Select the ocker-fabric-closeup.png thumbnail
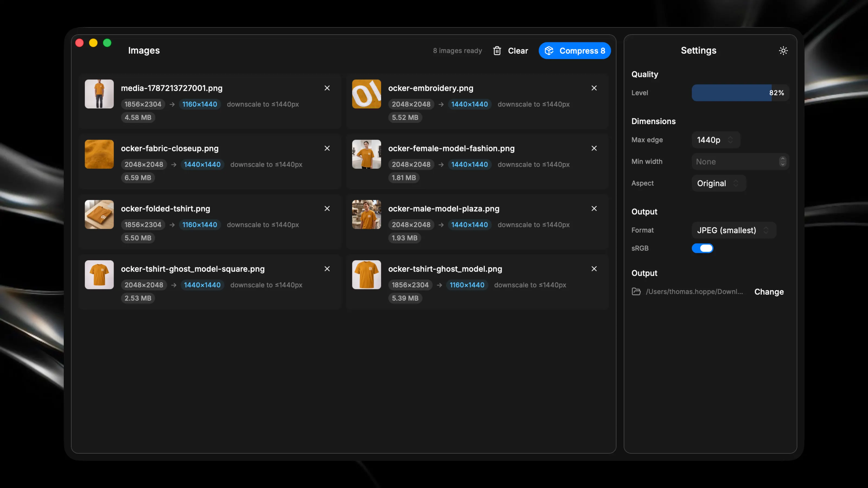This screenshot has height=488, width=868. click(99, 154)
